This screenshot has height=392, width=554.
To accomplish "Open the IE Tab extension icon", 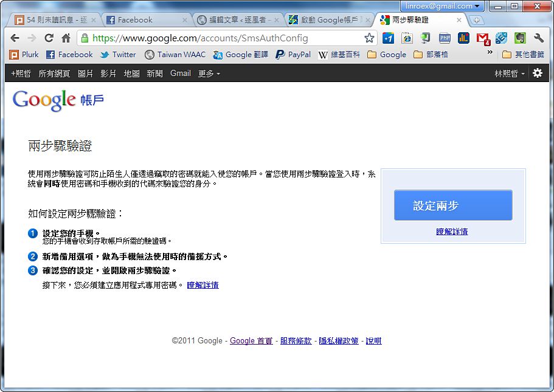I will coord(407,38).
